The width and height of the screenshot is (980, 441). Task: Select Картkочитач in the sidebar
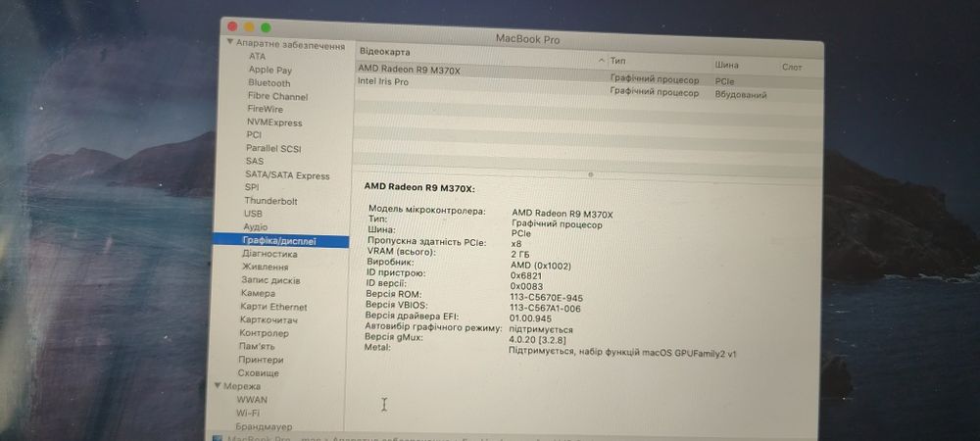coord(269,319)
